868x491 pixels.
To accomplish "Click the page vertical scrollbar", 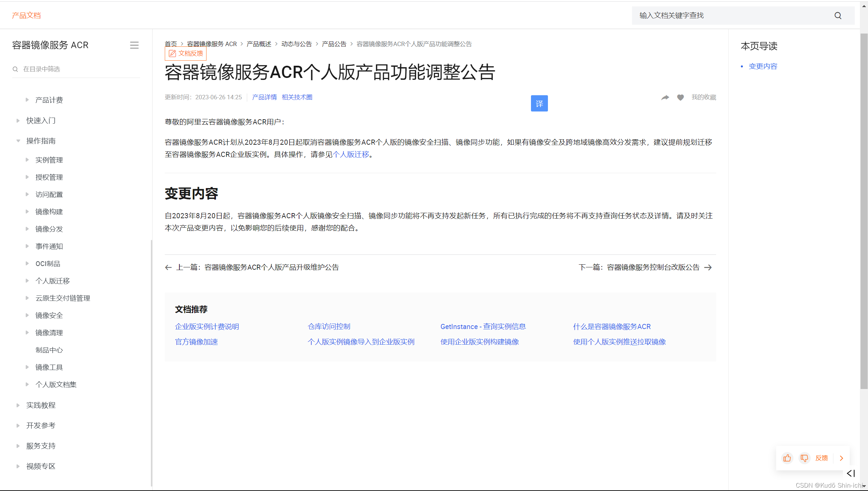I will point(864,210).
